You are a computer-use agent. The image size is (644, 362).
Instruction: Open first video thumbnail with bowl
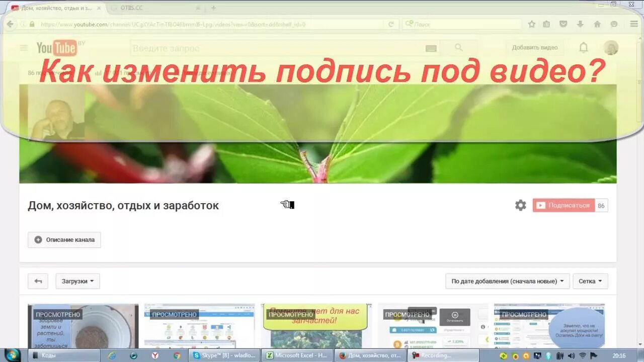83,326
